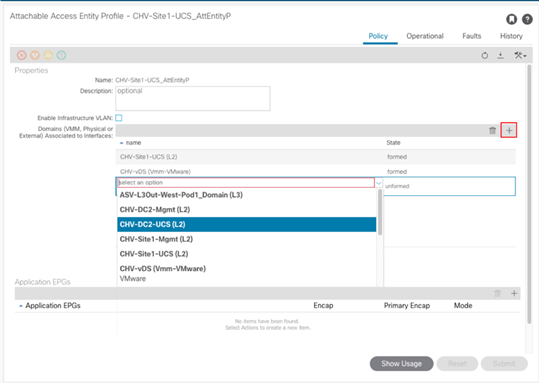The width and height of the screenshot is (539, 383).
Task: Open the History tab
Action: pyautogui.click(x=511, y=36)
